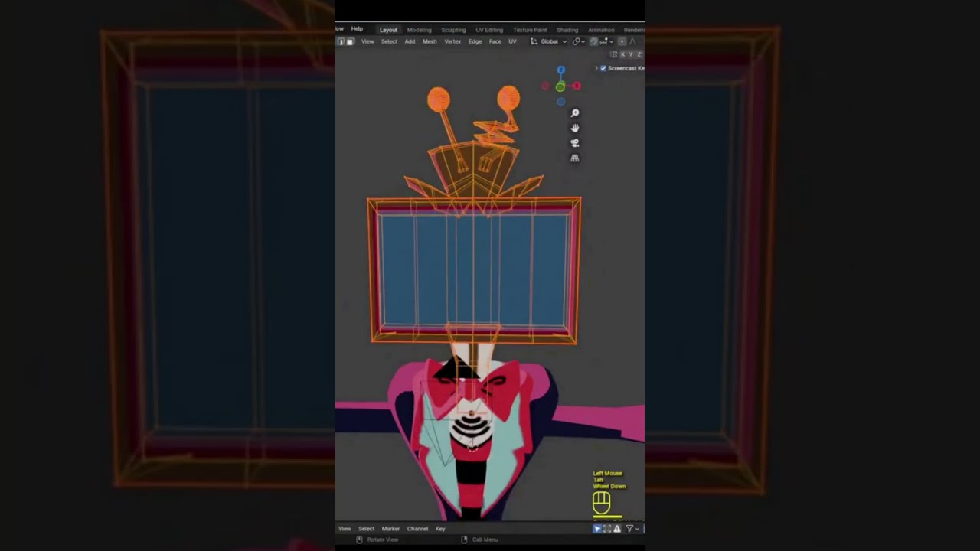The height and width of the screenshot is (551, 980).
Task: Switch to the Texture Paint workspace tab
Action: [530, 30]
